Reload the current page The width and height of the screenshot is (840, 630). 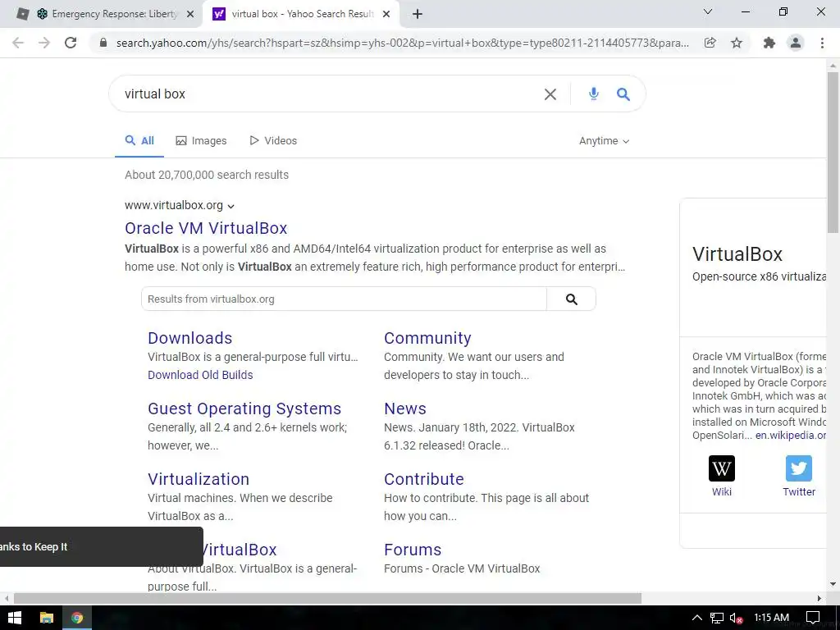pyautogui.click(x=71, y=43)
